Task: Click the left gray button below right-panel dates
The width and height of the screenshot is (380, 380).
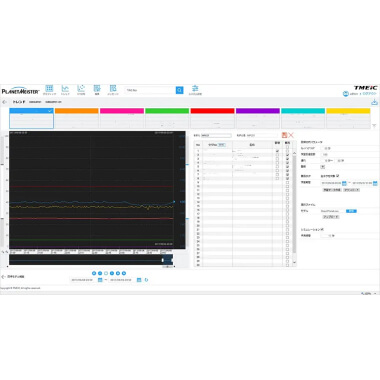Action: tap(331, 190)
